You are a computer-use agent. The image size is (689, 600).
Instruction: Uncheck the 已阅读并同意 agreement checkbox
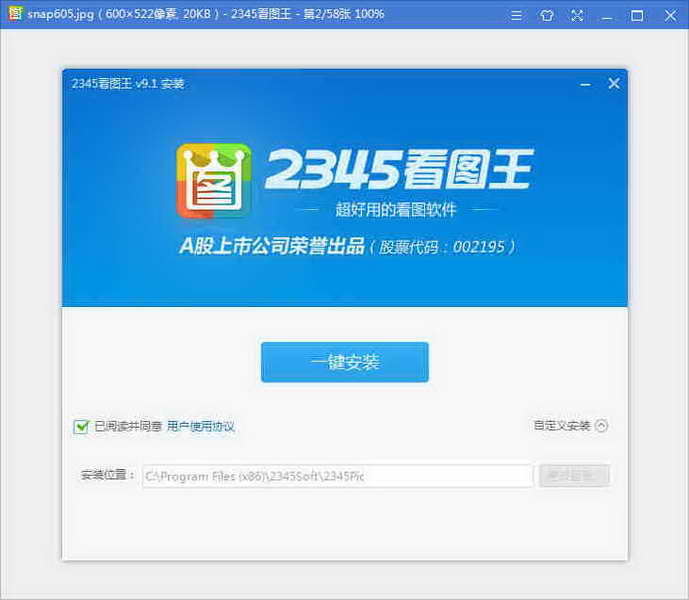[81, 426]
